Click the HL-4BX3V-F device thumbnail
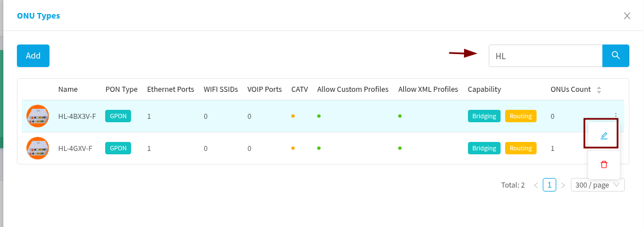The height and width of the screenshot is (227, 644). [x=38, y=116]
